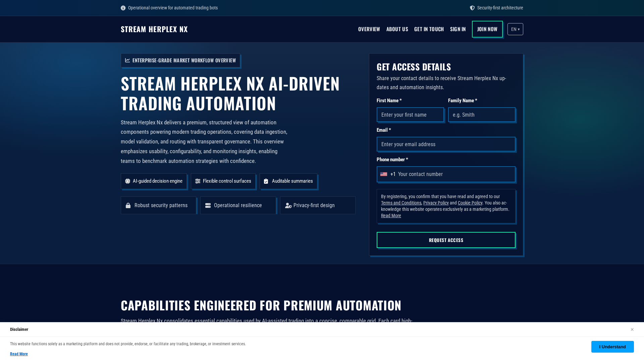Open the EN language dropdown
This screenshot has height=362, width=644.
click(x=515, y=29)
